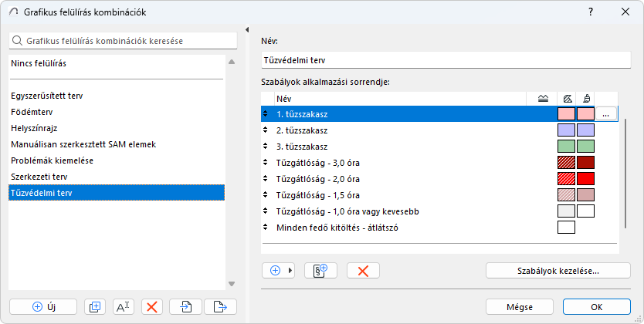Import override combinations from file
Viewport: 644px width, 324px height.
click(x=186, y=306)
